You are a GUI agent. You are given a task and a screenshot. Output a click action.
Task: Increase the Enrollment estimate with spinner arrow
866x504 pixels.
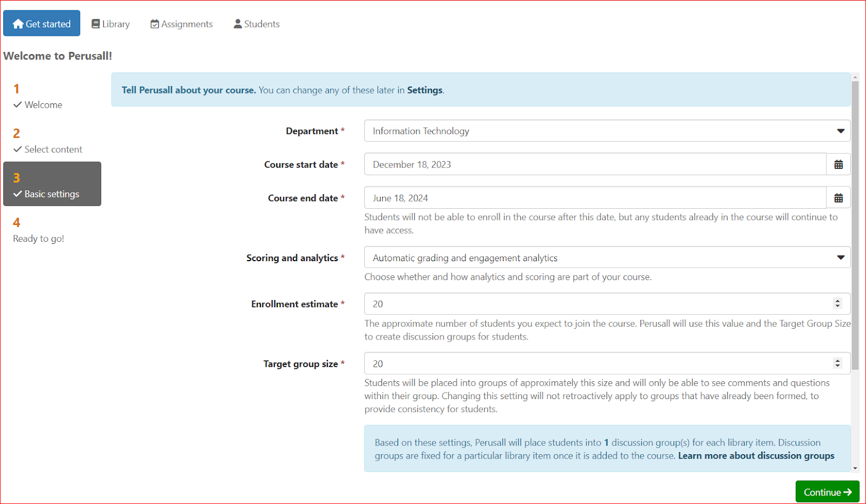tap(838, 301)
